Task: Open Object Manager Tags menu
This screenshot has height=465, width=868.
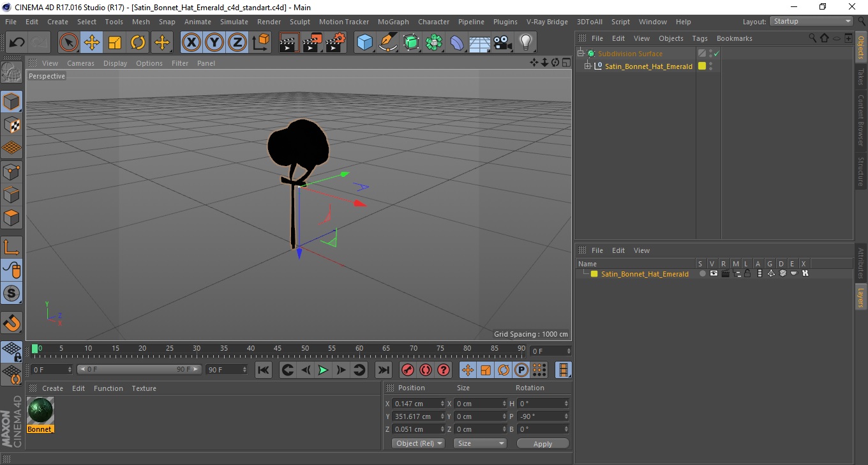Action: click(x=700, y=38)
